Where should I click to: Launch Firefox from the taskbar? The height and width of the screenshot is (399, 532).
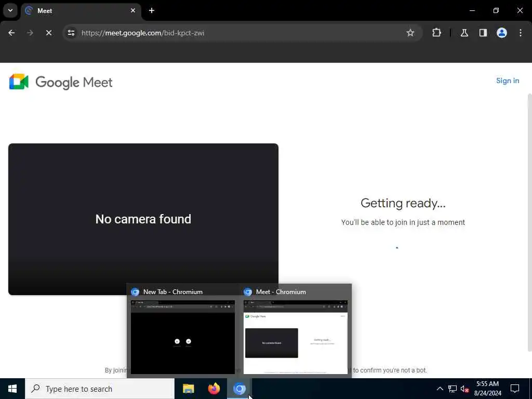tap(214, 389)
